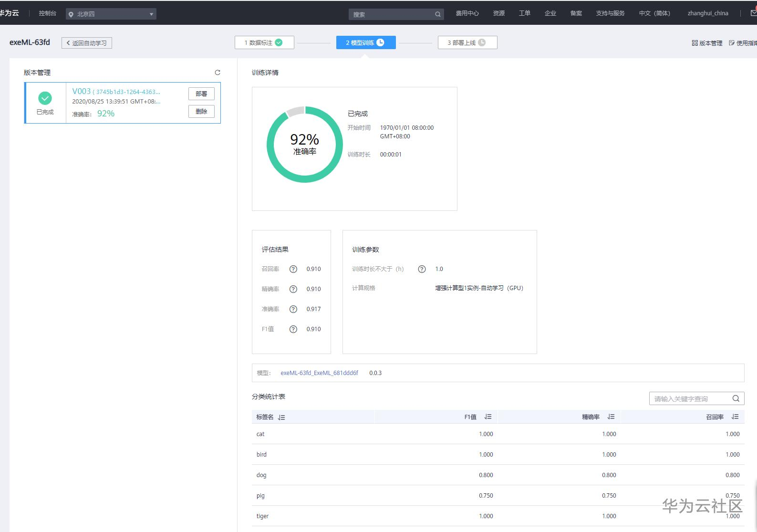
Task: Click the 0.917 accuracy value
Action: (x=313, y=309)
